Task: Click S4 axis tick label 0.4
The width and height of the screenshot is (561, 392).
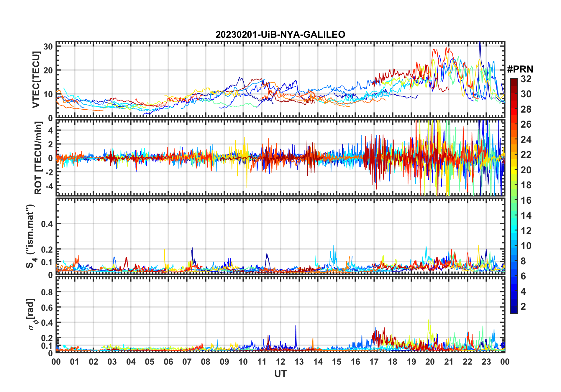Action: pos(47,224)
